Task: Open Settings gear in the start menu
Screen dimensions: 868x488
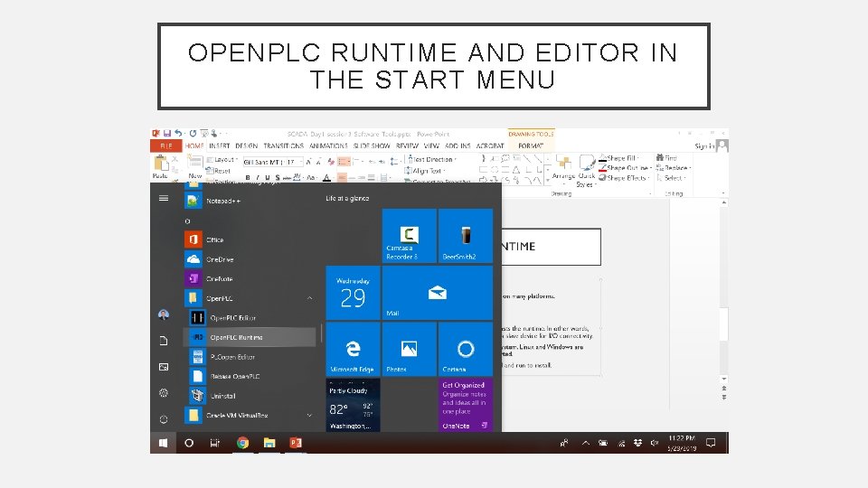Action: [164, 393]
